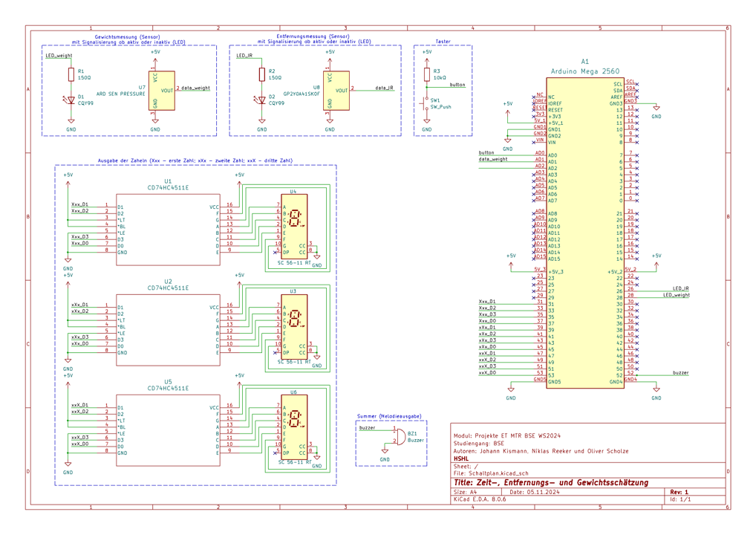This screenshot has height=535, width=756.
Task: Select the SW1 push button symbol
Action: [x=426, y=103]
